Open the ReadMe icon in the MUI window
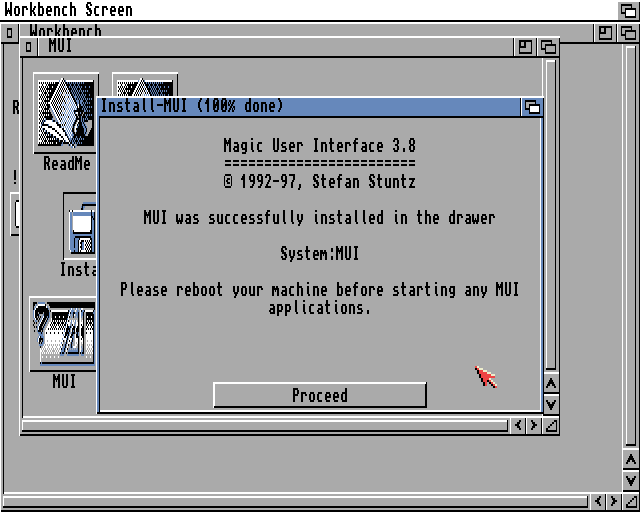 (66, 113)
